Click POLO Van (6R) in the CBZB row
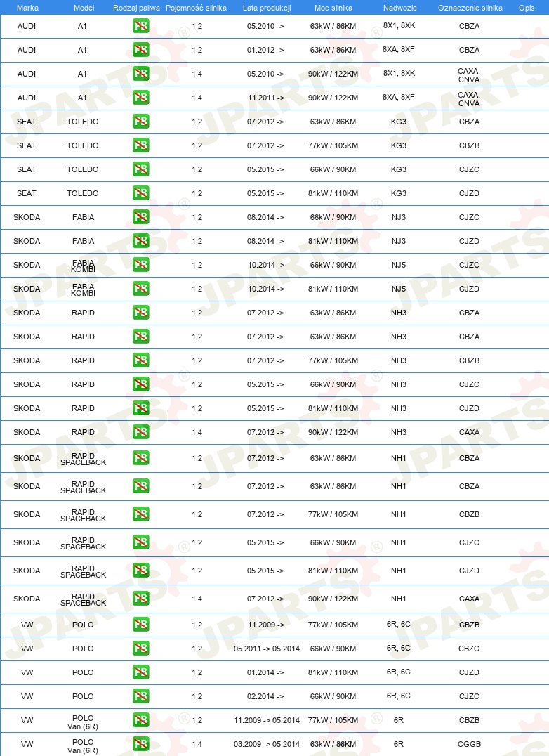 pos(83,722)
